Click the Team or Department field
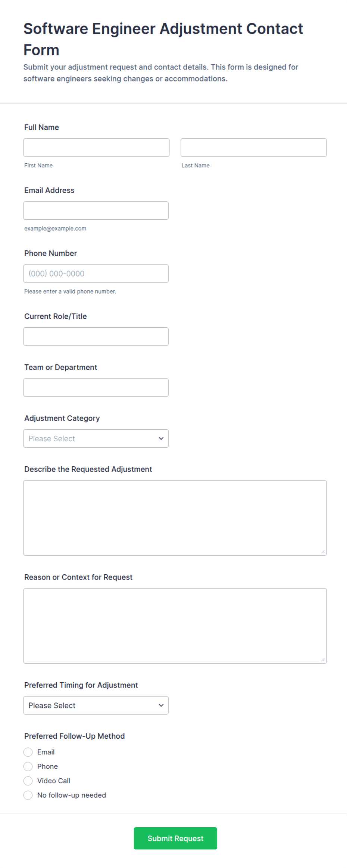 (x=96, y=387)
